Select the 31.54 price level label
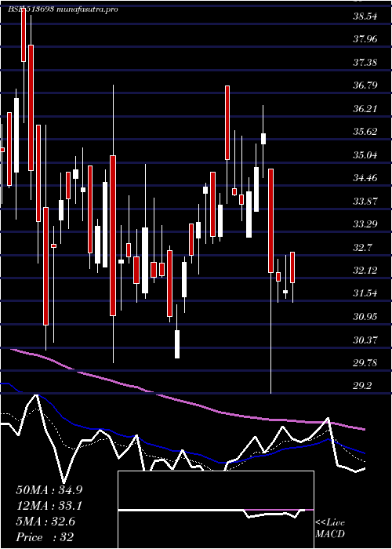Viewport: 392px width, 549px height. coord(365,293)
